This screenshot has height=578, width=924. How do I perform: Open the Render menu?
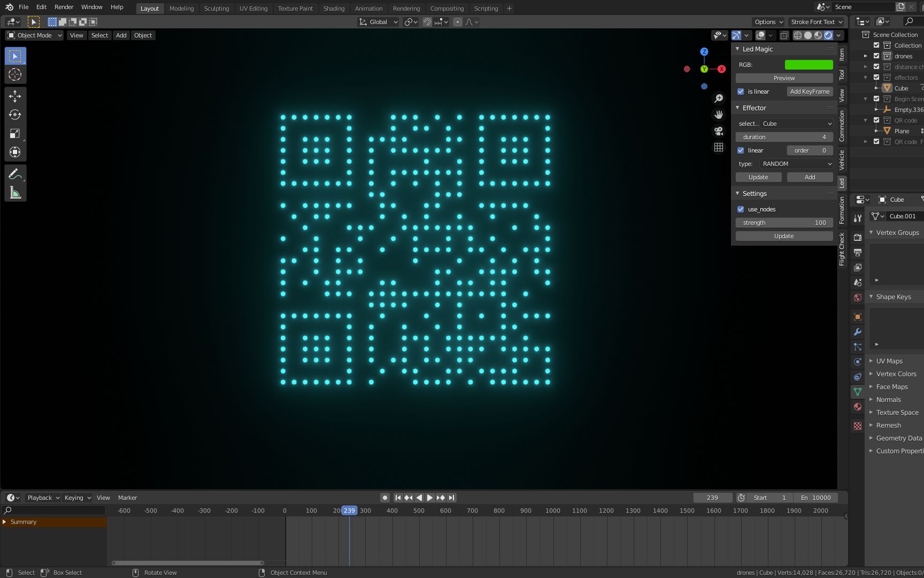[x=64, y=7]
